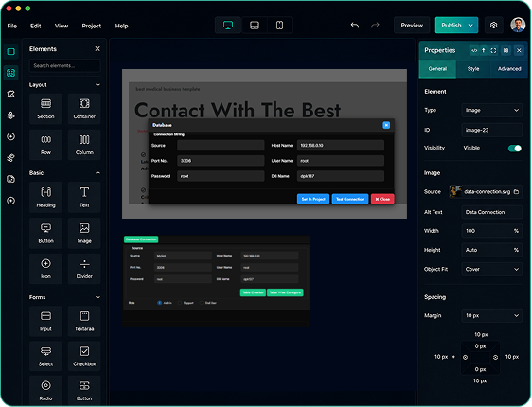Click the code view icon in Properties
Viewport: 532px width, 407px height.
click(x=474, y=50)
